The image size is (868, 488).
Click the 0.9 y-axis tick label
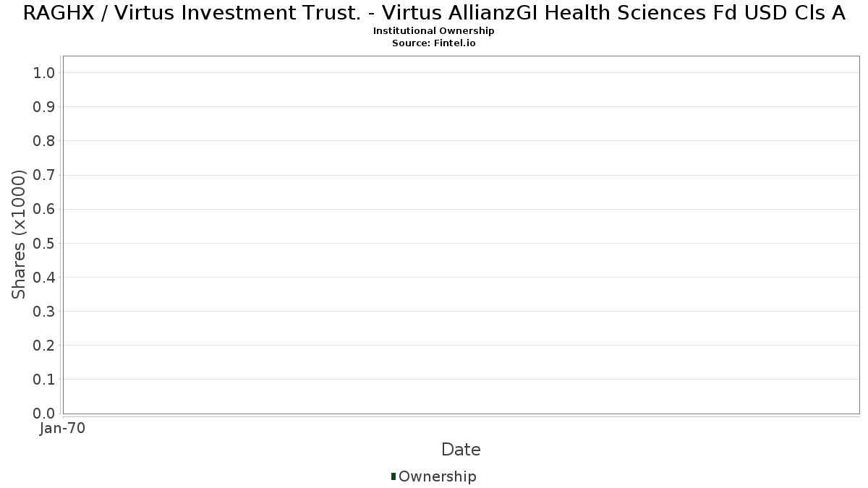coord(44,107)
